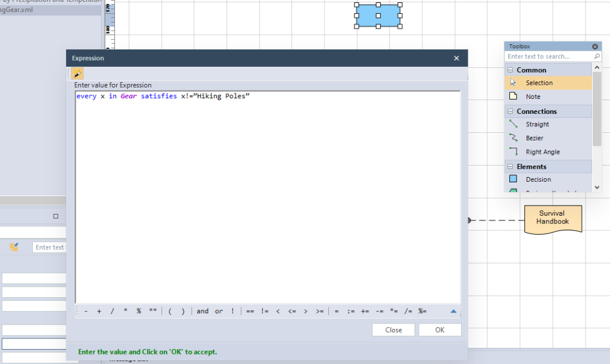
Task: Insert the %= operator
Action: pos(422,311)
